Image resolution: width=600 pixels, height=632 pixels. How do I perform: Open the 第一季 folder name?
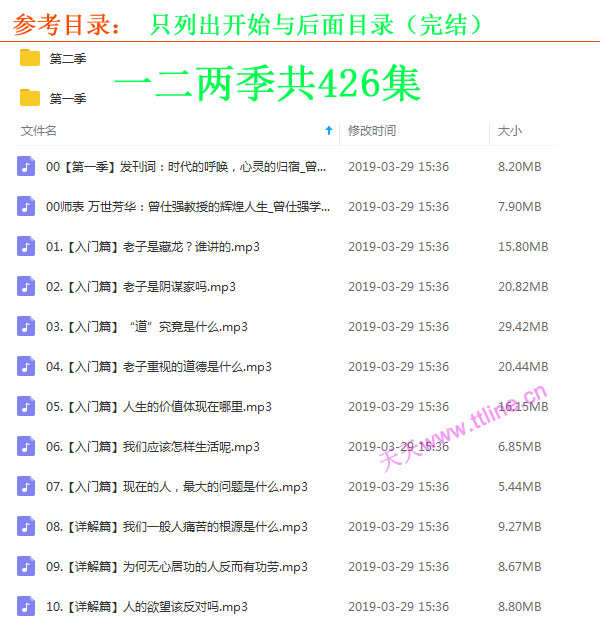[68, 99]
